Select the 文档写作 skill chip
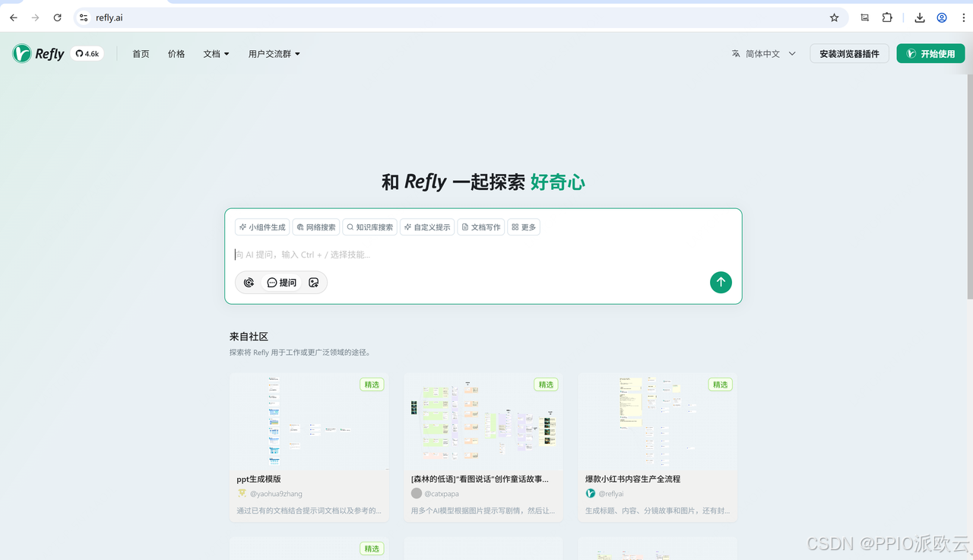This screenshot has height=560, width=973. pos(481,227)
